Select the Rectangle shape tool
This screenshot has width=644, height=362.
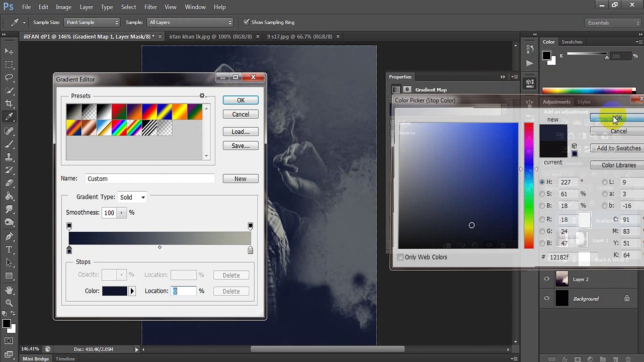[9, 276]
